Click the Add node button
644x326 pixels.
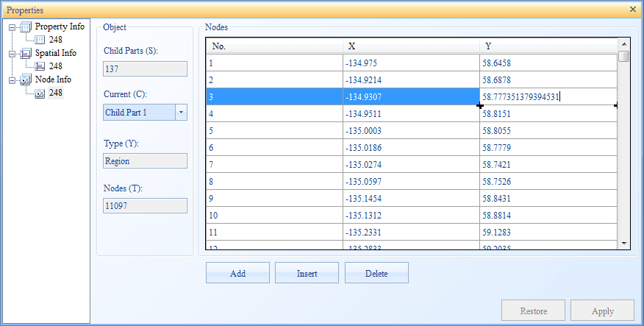click(x=237, y=273)
